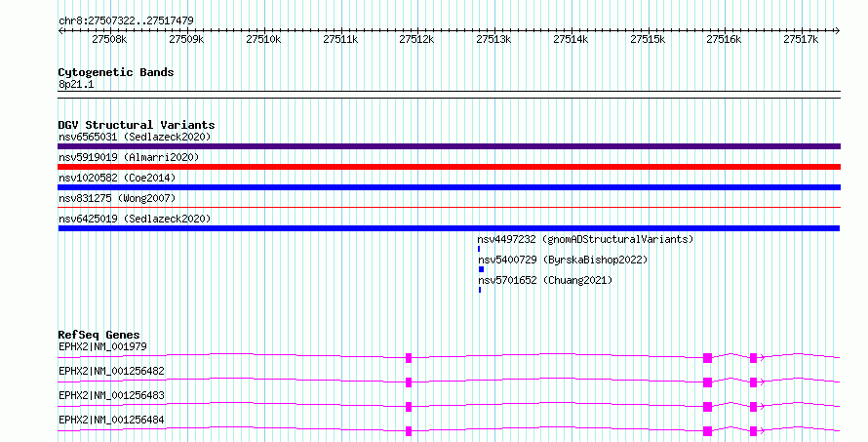Open variant nsv831275 (Wong2007) label

tap(117, 198)
